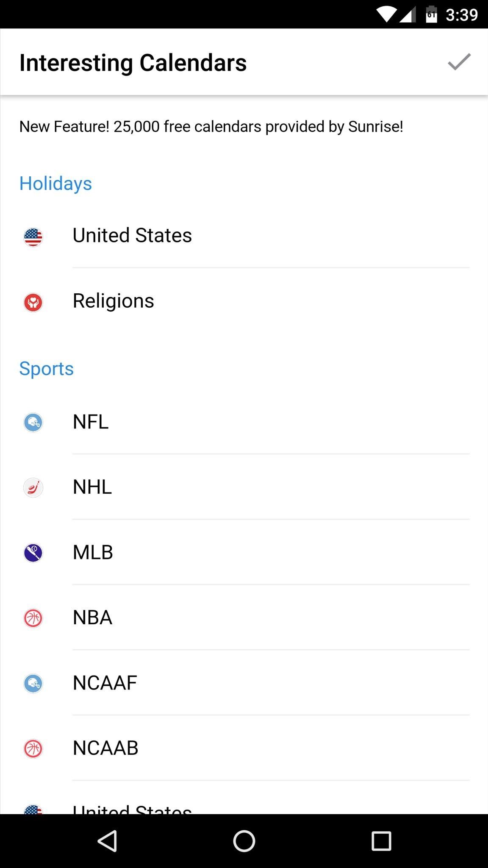488x868 pixels.
Task: Confirm with the checkmark icon
Action: point(459,62)
